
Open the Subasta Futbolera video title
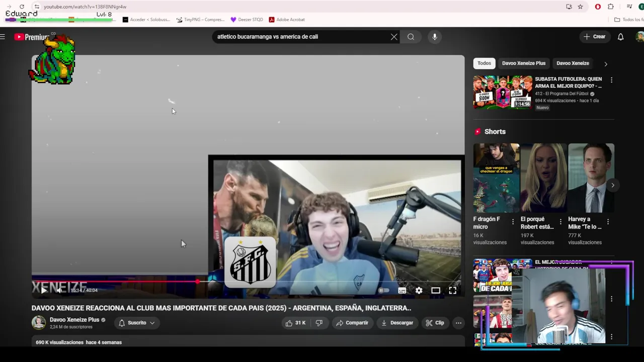(568, 82)
